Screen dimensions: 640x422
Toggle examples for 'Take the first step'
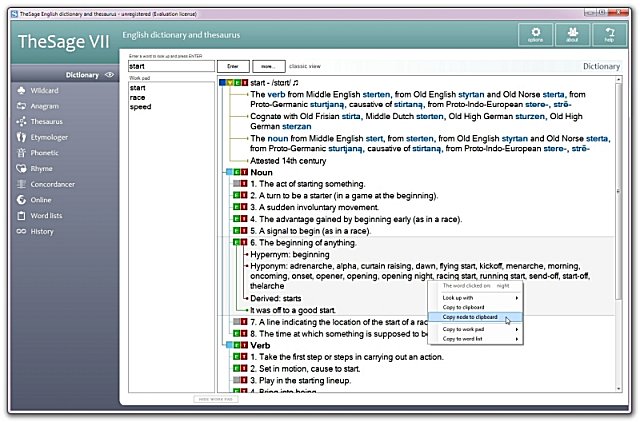[x=237, y=357]
